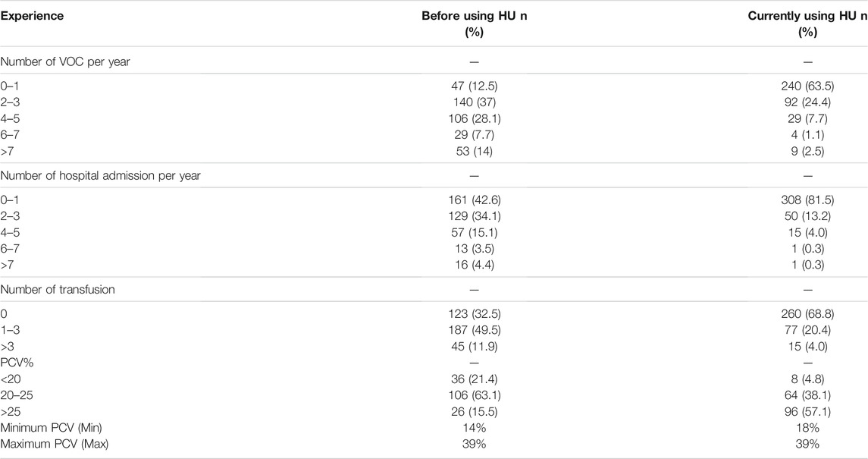
Task: Click the 308 (81.5) value
Action: 807,200
